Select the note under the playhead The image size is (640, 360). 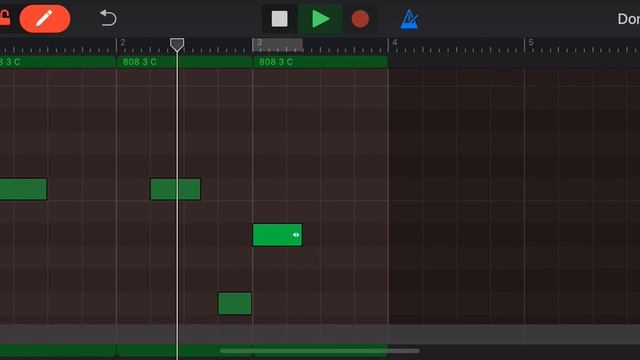click(x=176, y=189)
